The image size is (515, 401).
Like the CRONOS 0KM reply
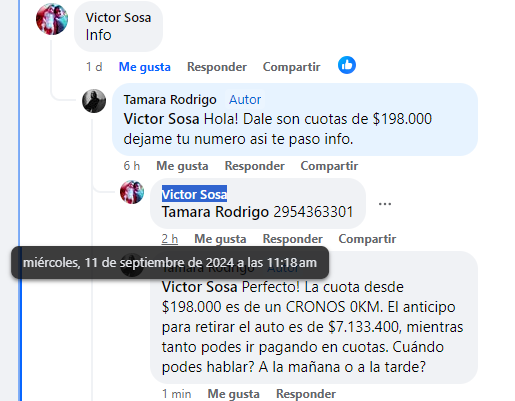(233, 394)
